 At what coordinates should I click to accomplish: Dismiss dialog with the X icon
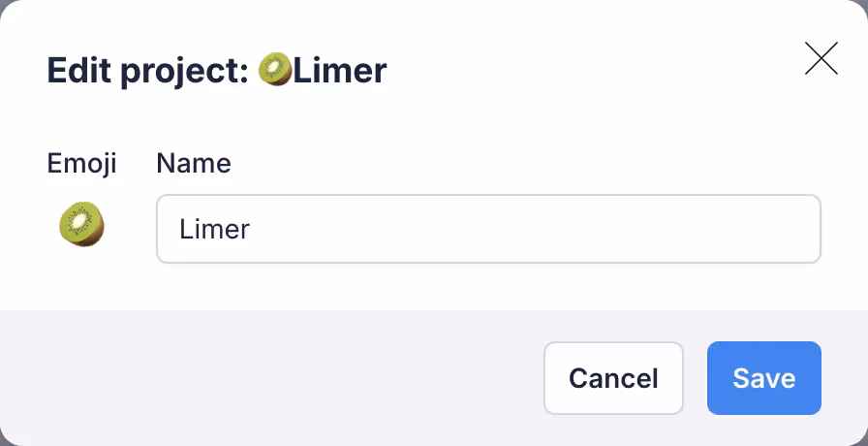(821, 59)
